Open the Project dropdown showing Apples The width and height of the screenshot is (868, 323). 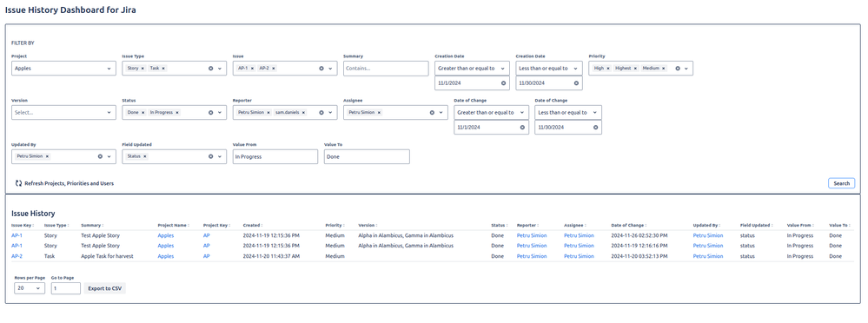point(63,68)
